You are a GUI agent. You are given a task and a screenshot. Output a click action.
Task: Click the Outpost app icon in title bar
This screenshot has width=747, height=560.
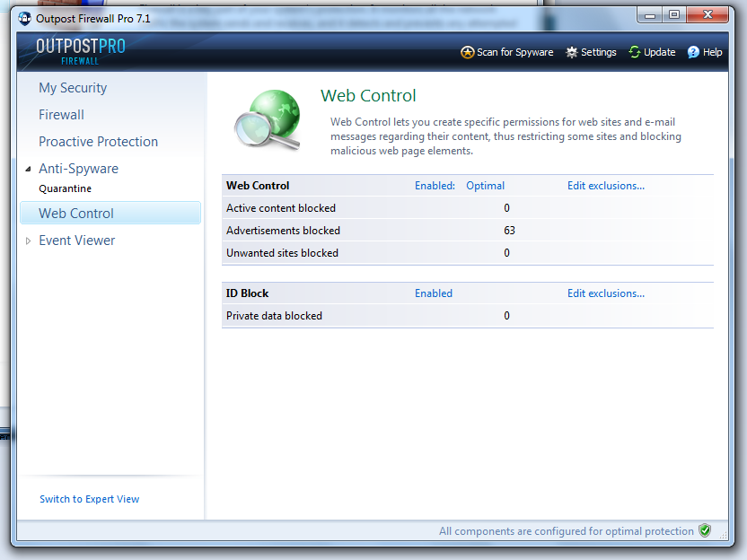click(25, 19)
